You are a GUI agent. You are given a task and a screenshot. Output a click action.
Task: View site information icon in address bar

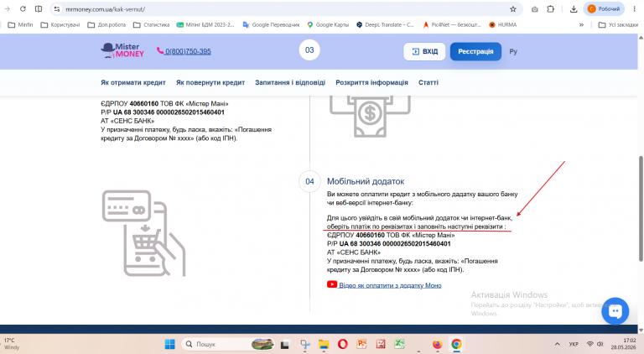(x=57, y=9)
